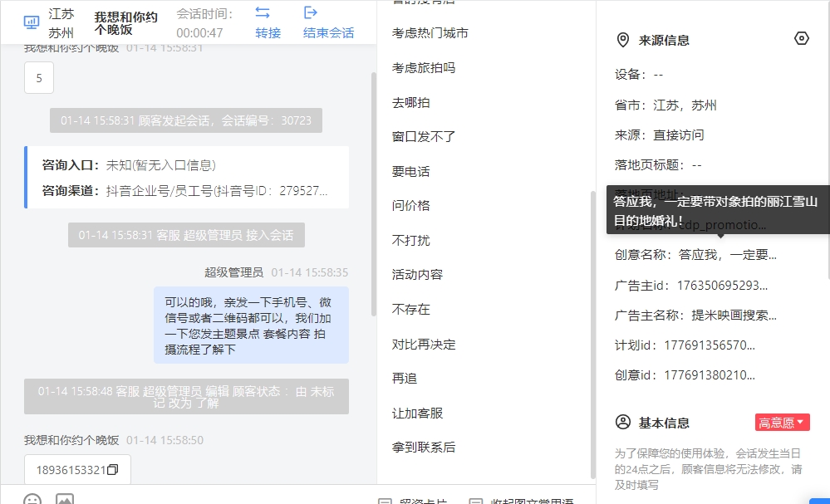
Task: Open the 高意愿 intention dropdown
Action: click(783, 423)
